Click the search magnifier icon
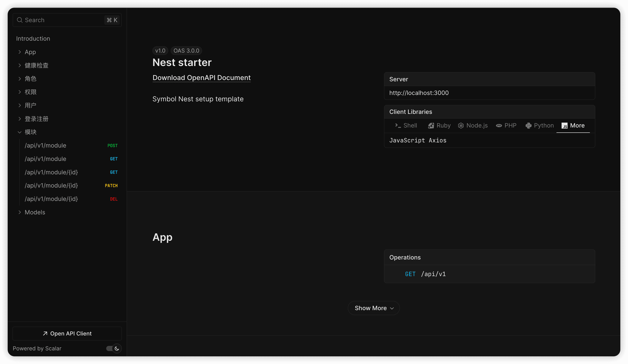 [20, 20]
